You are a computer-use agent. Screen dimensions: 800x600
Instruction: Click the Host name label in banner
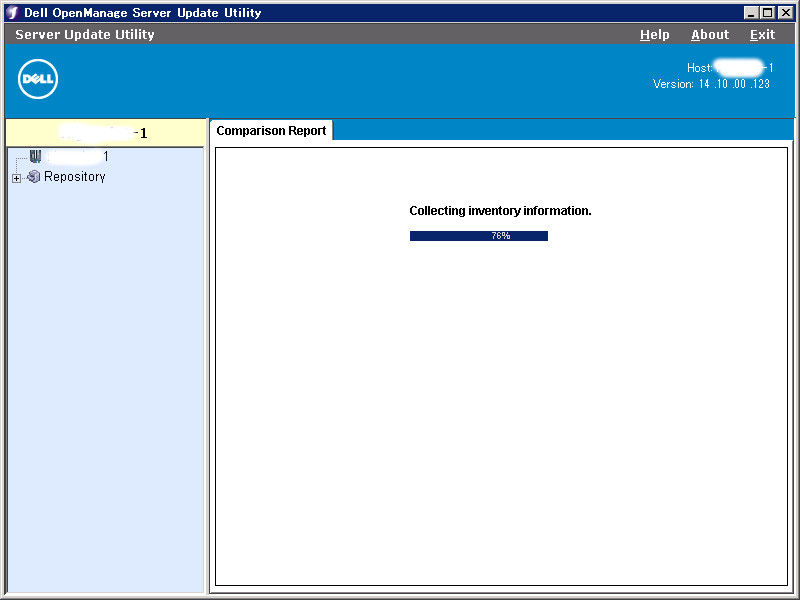pyautogui.click(x=730, y=68)
